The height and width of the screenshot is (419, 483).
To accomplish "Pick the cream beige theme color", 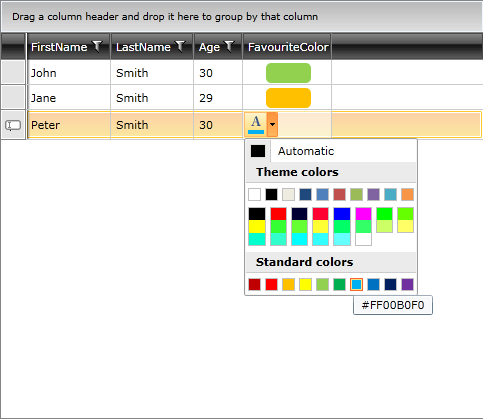I will pos(288,194).
